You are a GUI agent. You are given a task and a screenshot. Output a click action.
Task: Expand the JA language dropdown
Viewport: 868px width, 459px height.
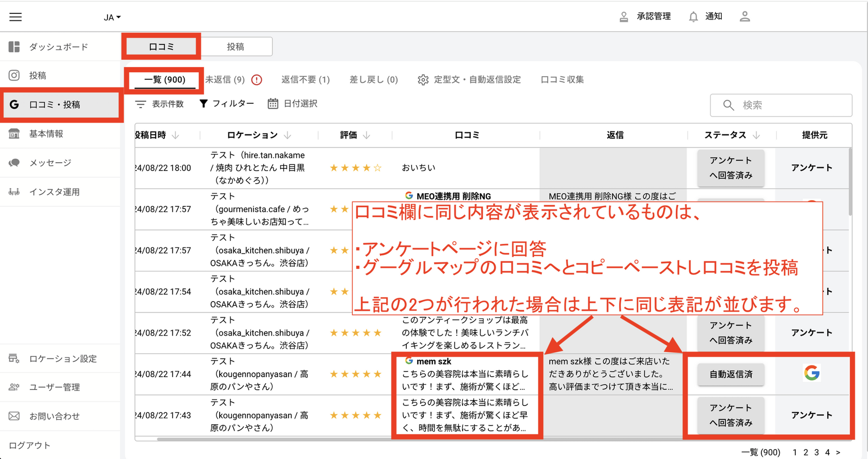tap(112, 17)
